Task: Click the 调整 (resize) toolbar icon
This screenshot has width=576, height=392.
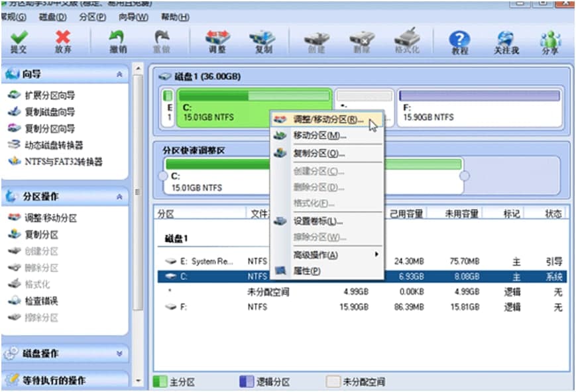Action: click(x=217, y=42)
